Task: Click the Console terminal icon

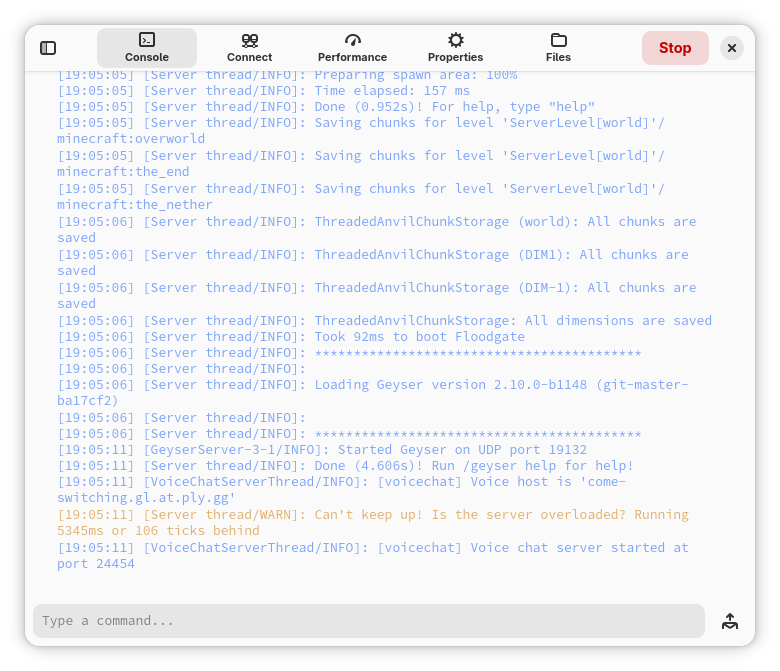Action: (147, 39)
